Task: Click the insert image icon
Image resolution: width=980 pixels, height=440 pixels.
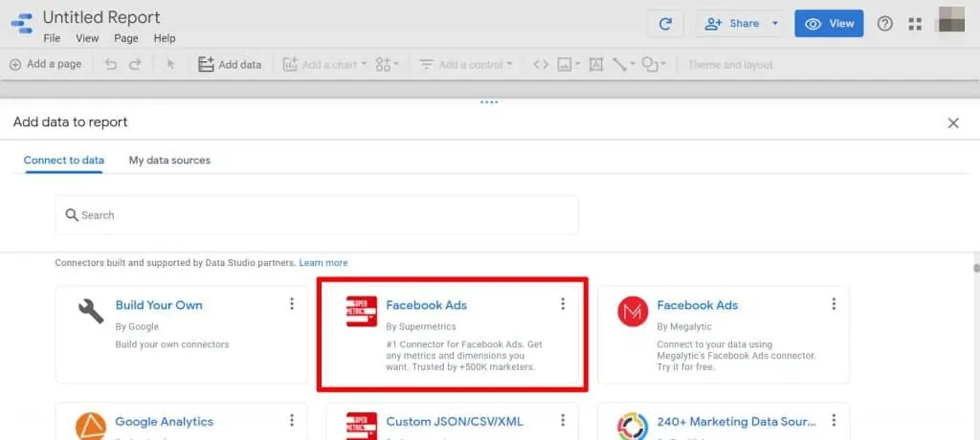Action: 565,64
